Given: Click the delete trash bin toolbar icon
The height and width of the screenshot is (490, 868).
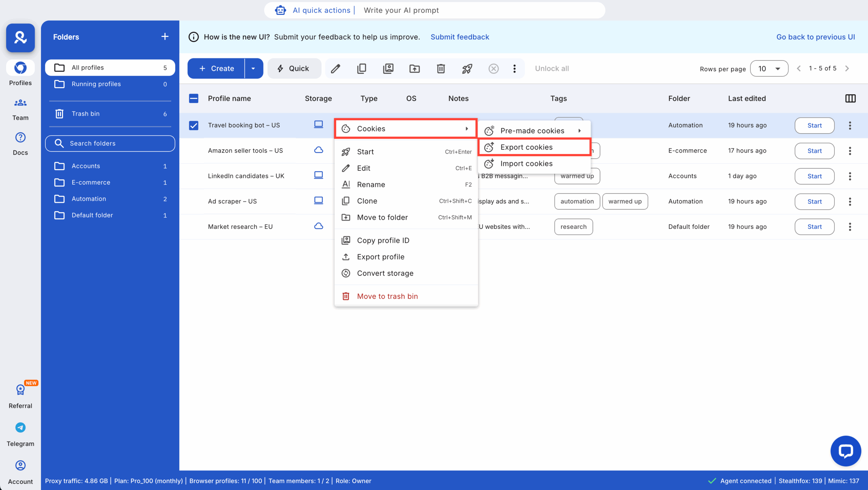Looking at the screenshot, I should (x=440, y=68).
